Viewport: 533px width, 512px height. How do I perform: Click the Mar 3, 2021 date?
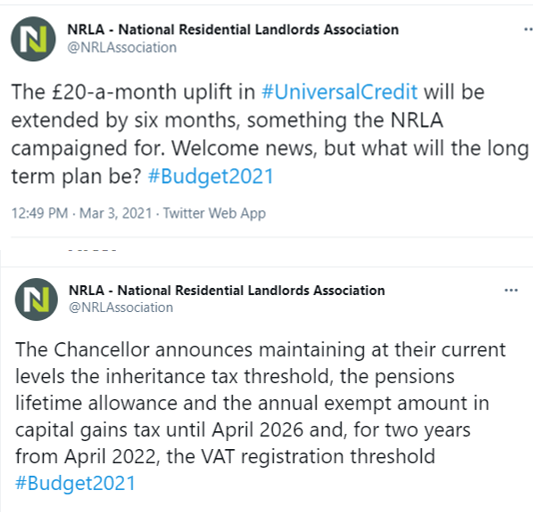click(116, 214)
